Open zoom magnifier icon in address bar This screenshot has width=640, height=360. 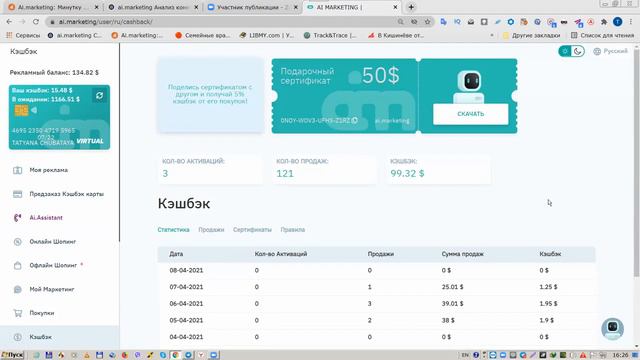pyautogui.click(x=400, y=22)
